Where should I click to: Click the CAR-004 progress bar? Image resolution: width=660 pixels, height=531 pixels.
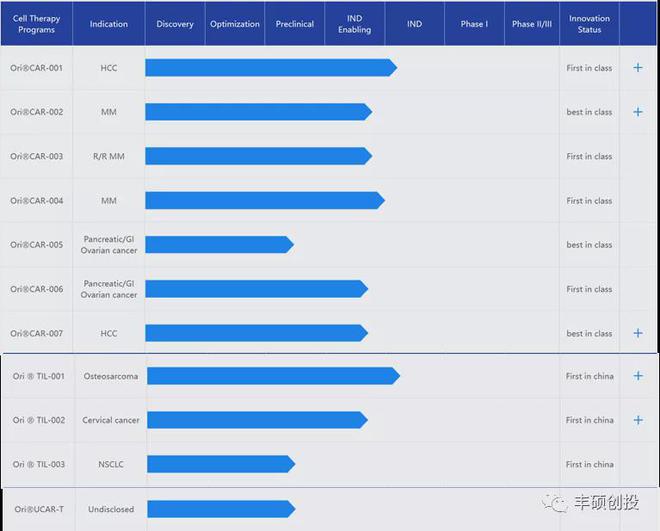point(265,201)
